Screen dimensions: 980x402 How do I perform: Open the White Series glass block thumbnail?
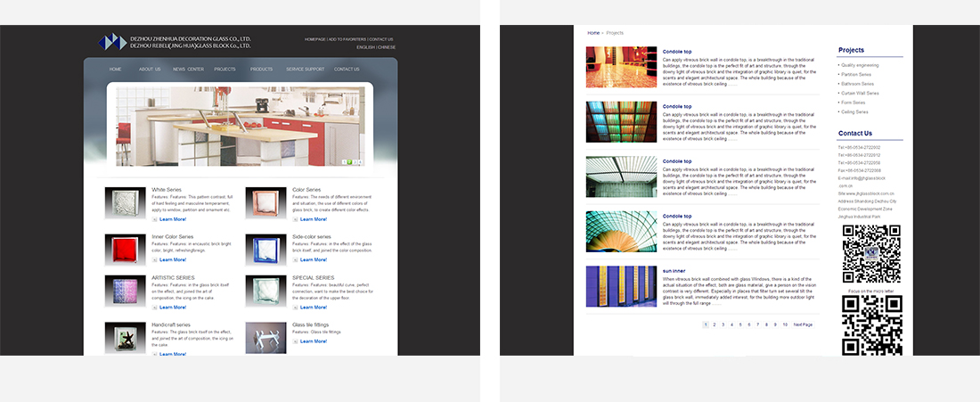pos(125,203)
